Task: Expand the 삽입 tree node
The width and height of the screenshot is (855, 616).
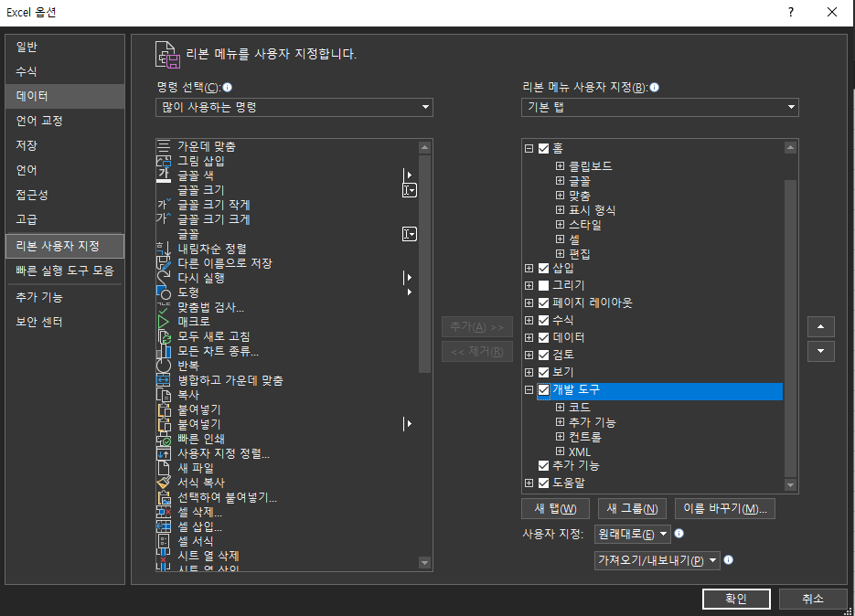Action: point(529,268)
